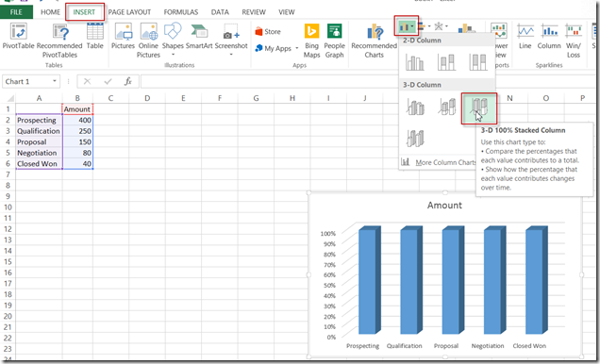Switch to PAGE LAYOUT tab

[x=129, y=12]
